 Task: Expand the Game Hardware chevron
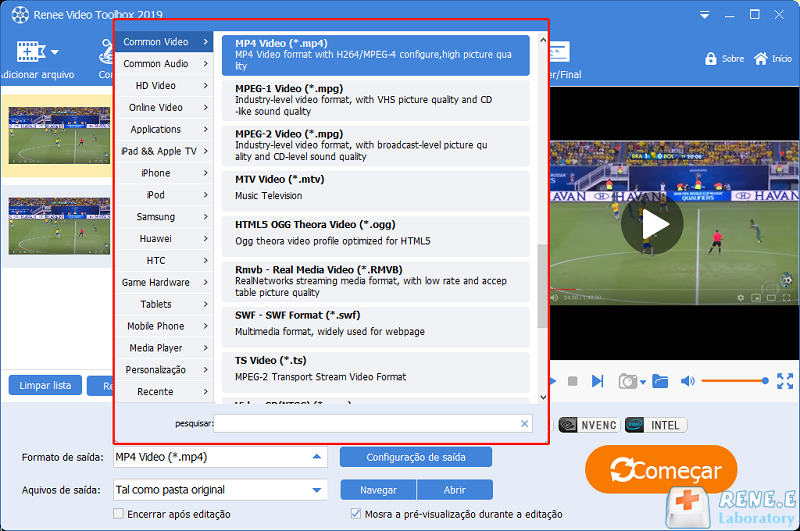coord(206,283)
